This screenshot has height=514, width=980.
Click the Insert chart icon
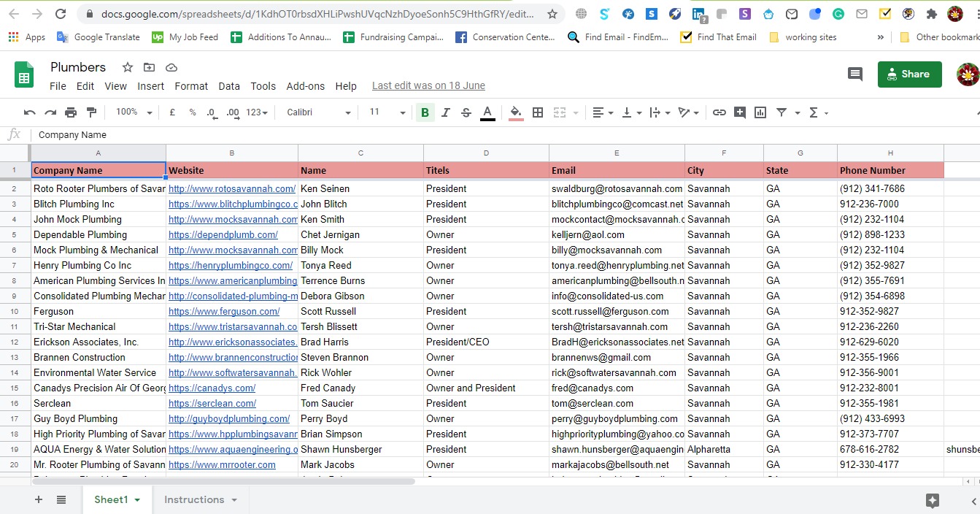(760, 112)
